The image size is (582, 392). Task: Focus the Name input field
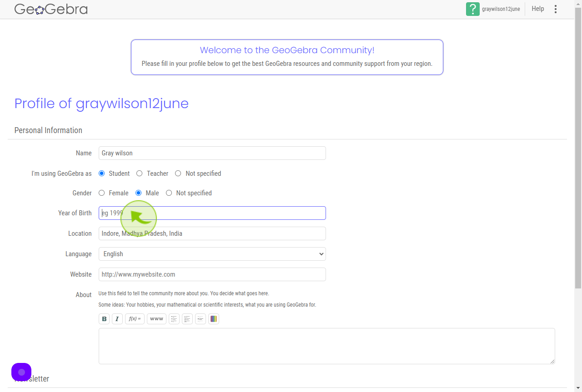click(x=212, y=153)
